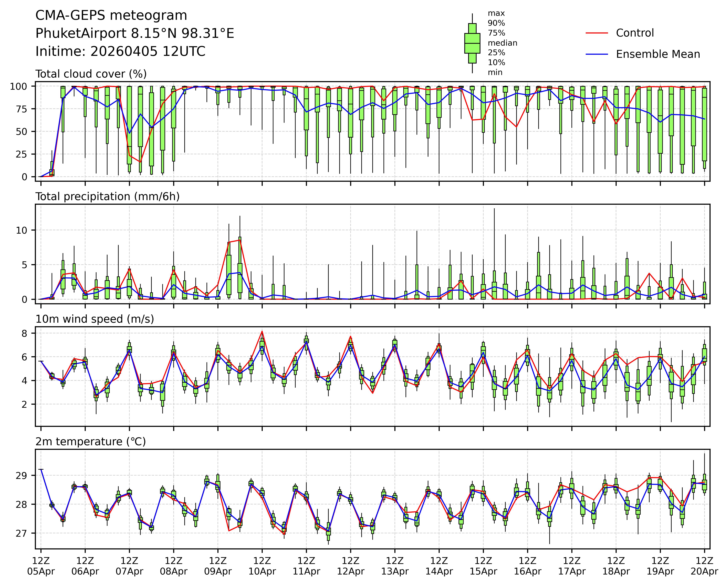This screenshot has height=586, width=728.
Task: Click the red Control legend line
Action: tap(597, 33)
